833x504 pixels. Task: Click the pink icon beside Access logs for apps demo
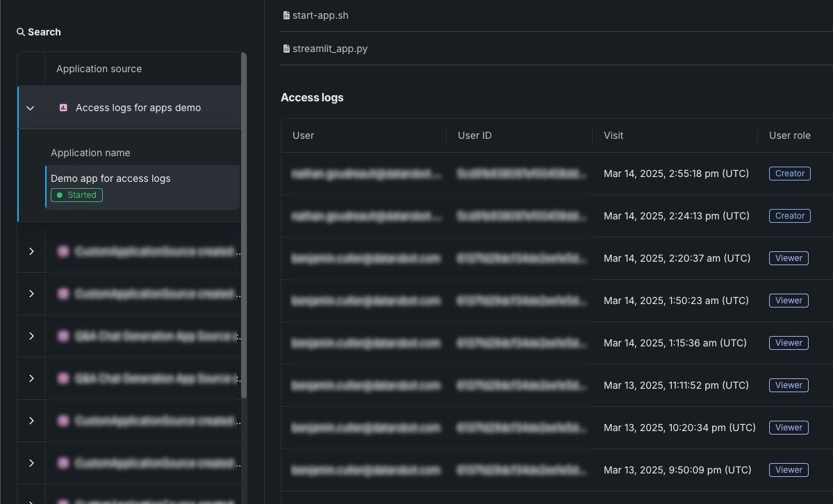coord(63,108)
